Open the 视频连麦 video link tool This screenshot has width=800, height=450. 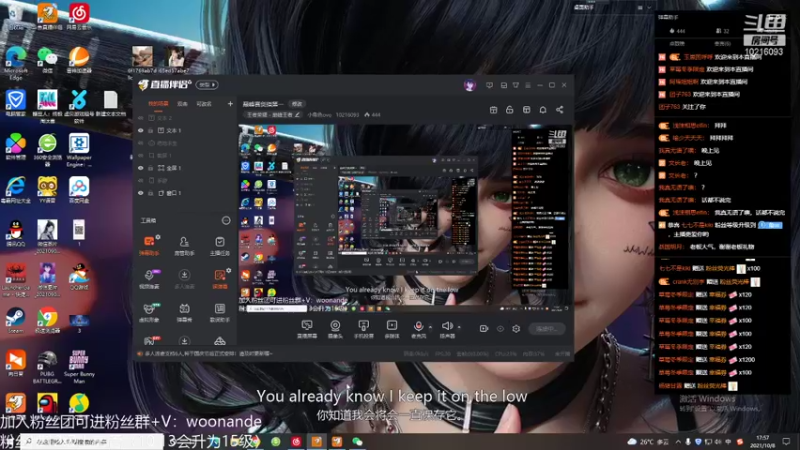149,279
